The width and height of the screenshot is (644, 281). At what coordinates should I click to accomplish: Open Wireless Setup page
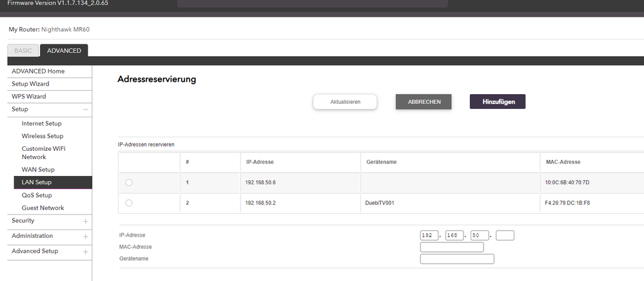click(43, 136)
